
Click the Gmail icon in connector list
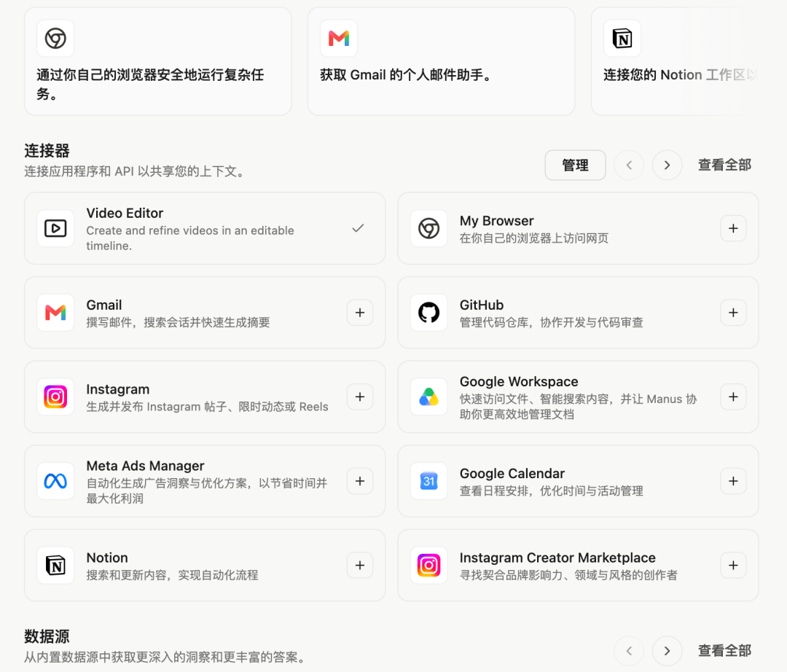(55, 313)
